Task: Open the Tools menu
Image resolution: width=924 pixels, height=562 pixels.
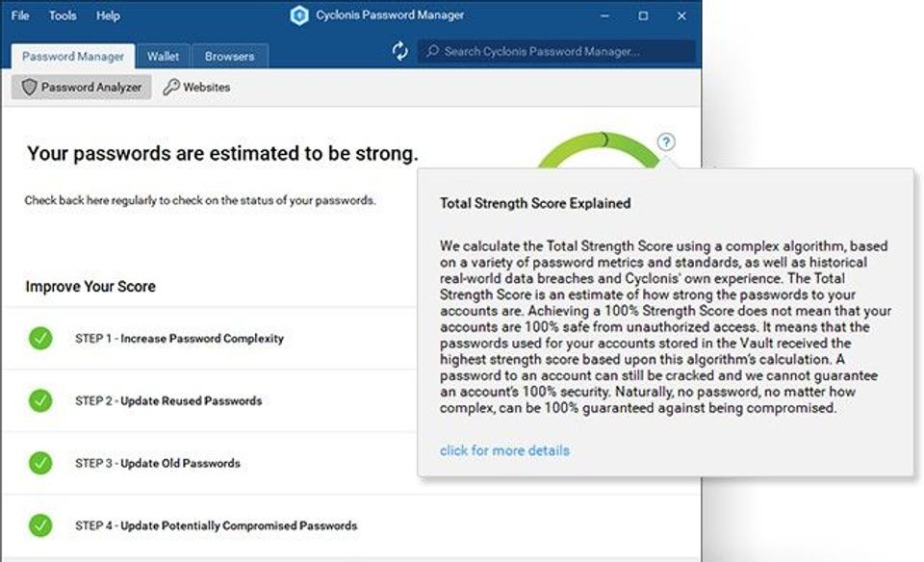Action: point(63,15)
